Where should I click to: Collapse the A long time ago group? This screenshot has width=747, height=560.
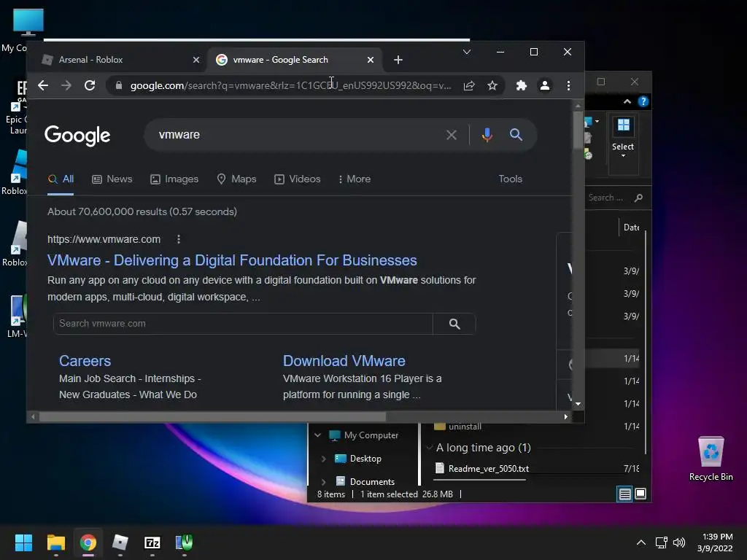(429, 448)
